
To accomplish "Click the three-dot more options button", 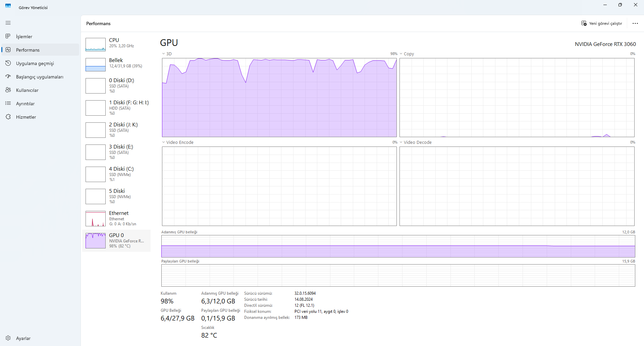I will click(x=635, y=23).
